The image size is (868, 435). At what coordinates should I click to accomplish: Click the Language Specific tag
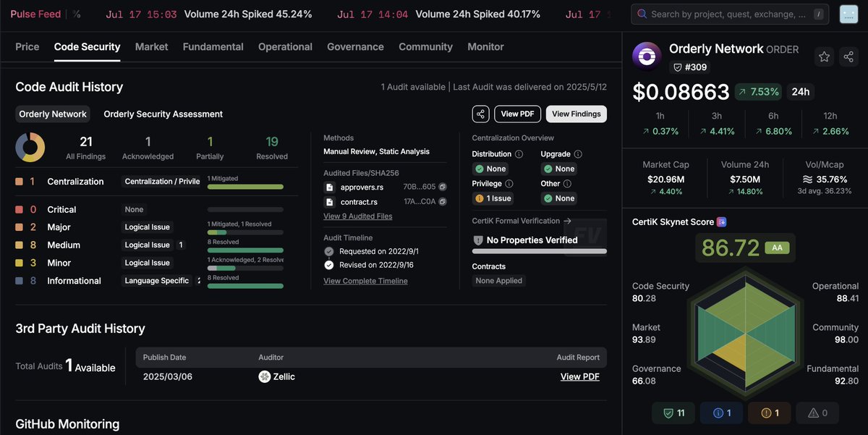(157, 281)
